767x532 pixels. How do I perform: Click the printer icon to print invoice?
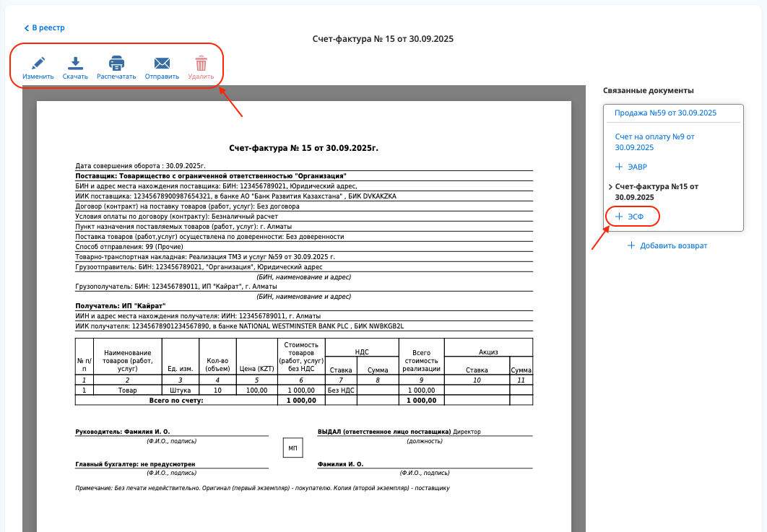pos(116,64)
